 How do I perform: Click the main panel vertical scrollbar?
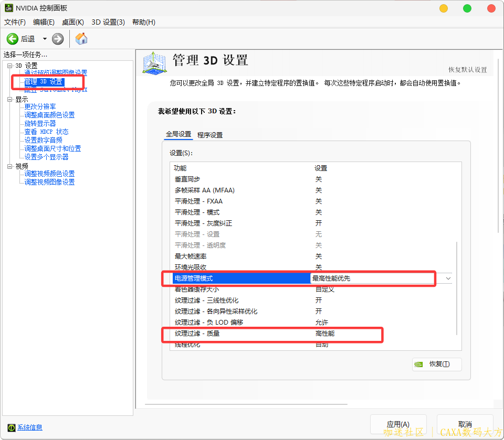[x=499, y=145]
